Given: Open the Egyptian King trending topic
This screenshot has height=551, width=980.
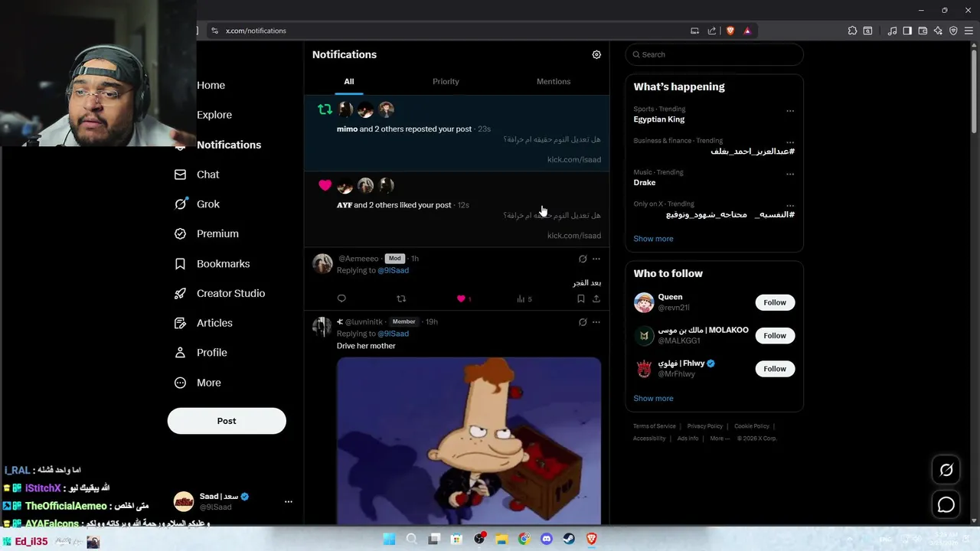Looking at the screenshot, I should [x=659, y=119].
